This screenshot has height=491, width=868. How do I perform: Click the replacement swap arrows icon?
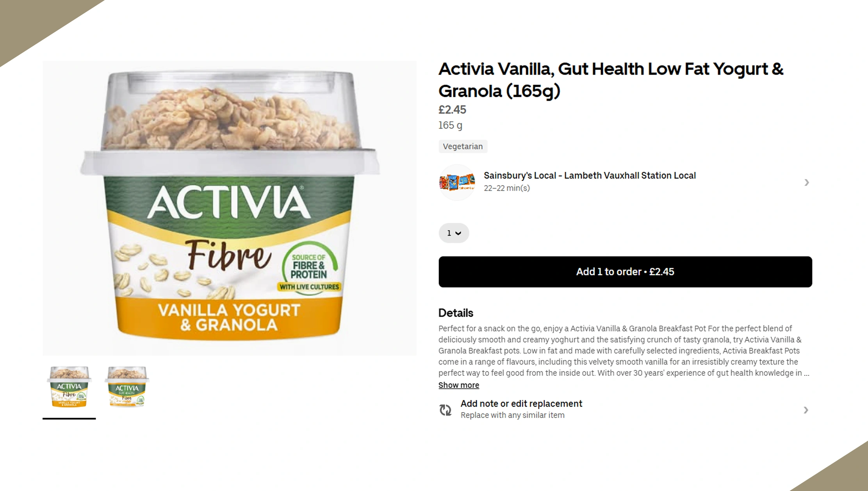click(445, 410)
